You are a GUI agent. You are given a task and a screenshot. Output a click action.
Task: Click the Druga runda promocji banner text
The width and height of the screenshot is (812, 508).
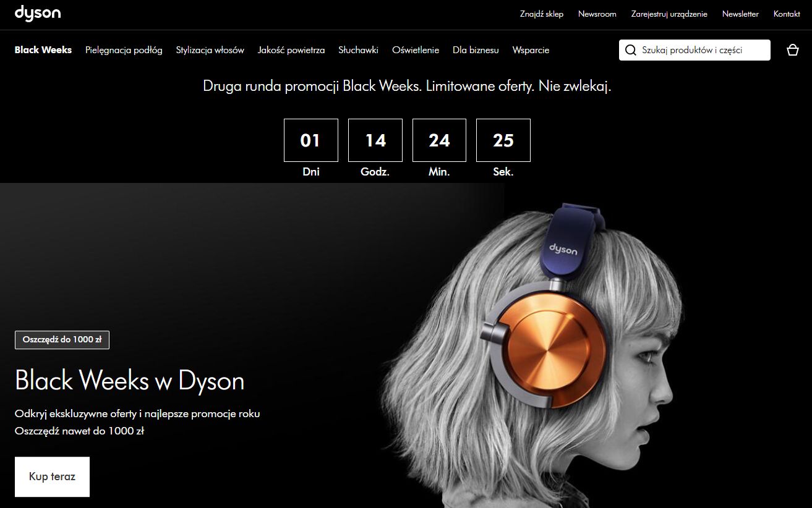pyautogui.click(x=407, y=87)
